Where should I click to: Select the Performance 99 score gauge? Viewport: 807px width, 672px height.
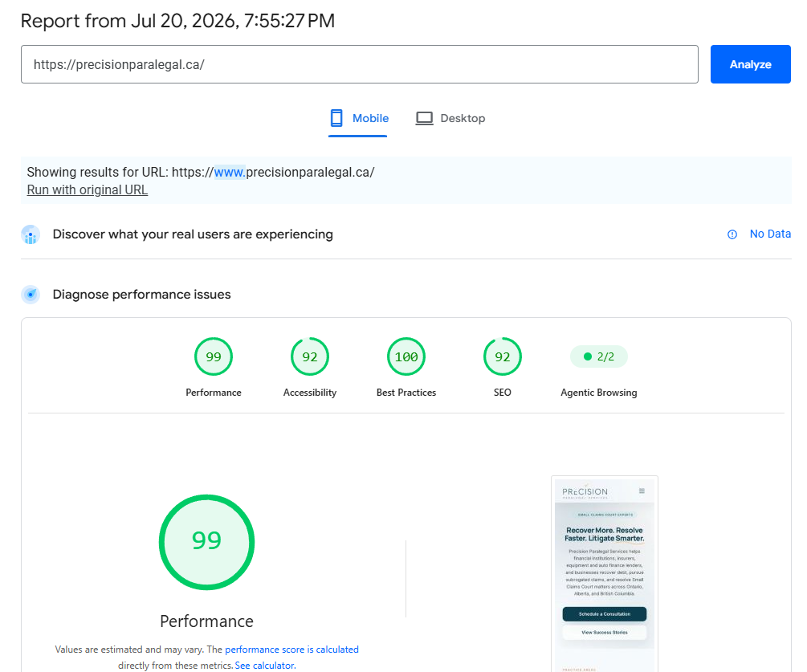tap(214, 356)
